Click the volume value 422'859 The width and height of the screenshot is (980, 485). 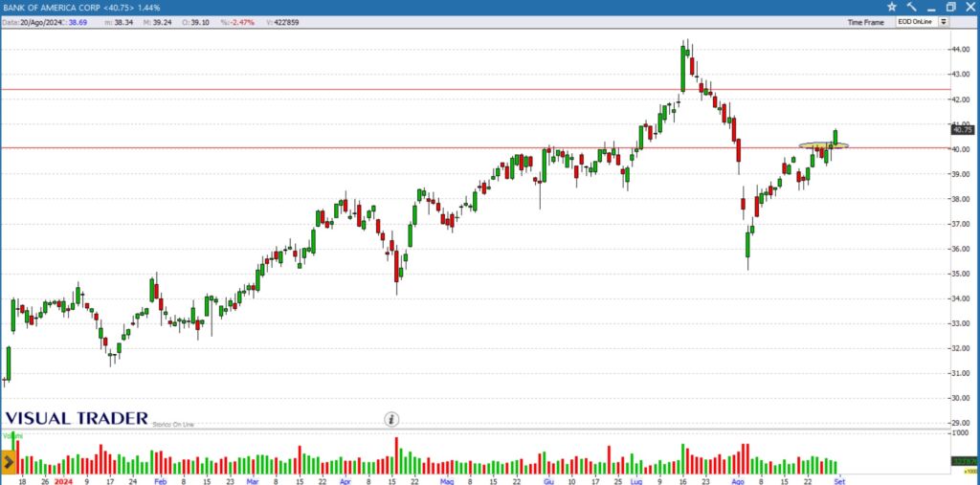tap(286, 22)
